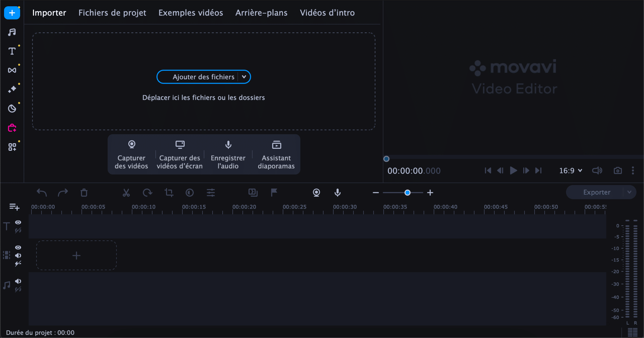Undo the last action
Screen dimensions: 644x338
pos(42,192)
